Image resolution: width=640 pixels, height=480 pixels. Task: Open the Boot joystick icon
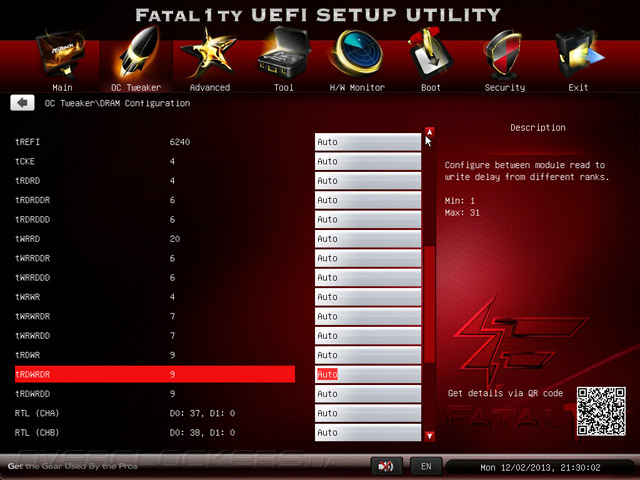(x=430, y=54)
